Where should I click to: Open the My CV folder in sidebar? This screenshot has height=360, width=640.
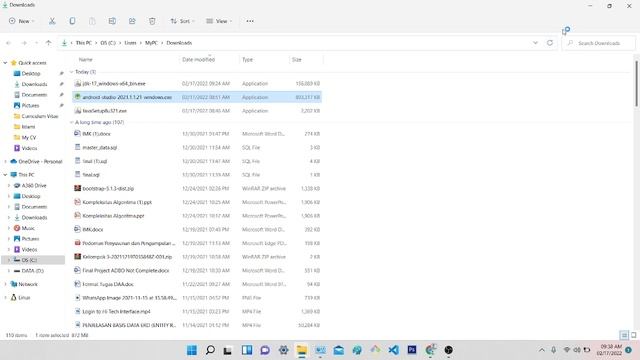point(29,138)
